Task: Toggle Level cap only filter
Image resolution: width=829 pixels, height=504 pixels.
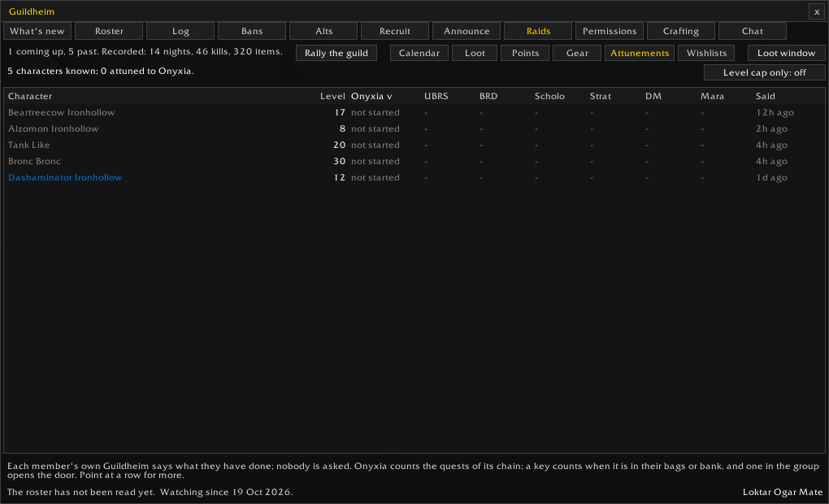Action: click(x=765, y=72)
